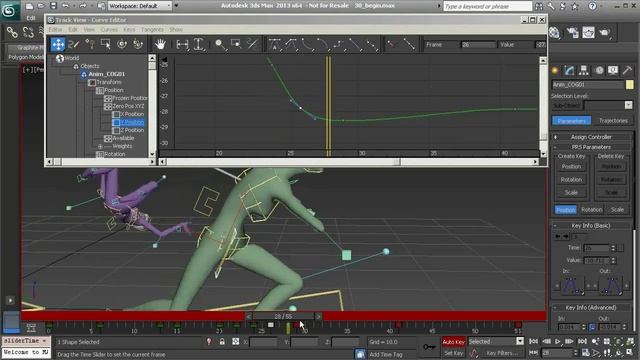Activate the Pan hand tool
The image size is (640, 360).
(x=160, y=44)
